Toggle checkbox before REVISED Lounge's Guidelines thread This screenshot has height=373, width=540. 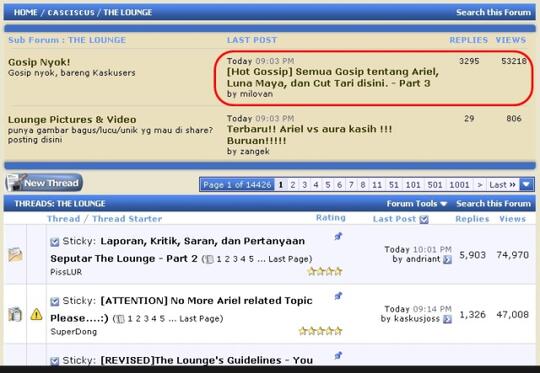[x=54, y=361]
